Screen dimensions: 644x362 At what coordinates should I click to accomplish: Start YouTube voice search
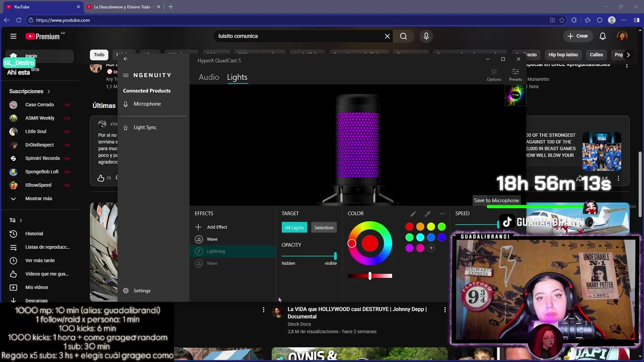(x=426, y=36)
